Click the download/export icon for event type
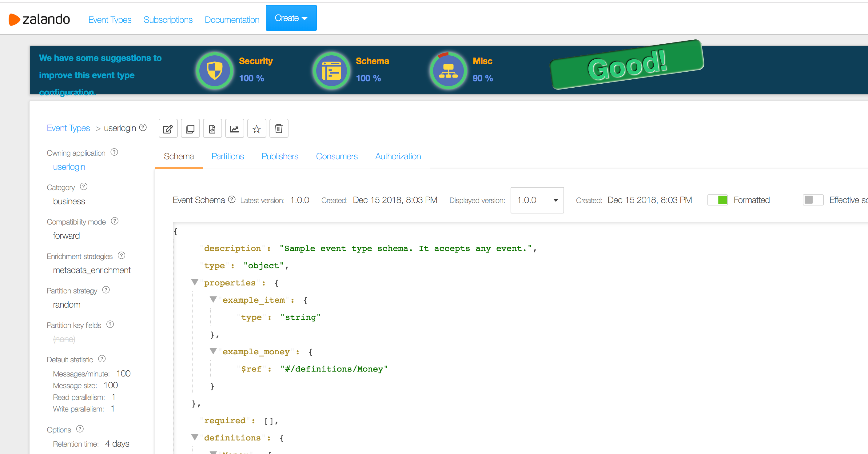 coord(213,128)
